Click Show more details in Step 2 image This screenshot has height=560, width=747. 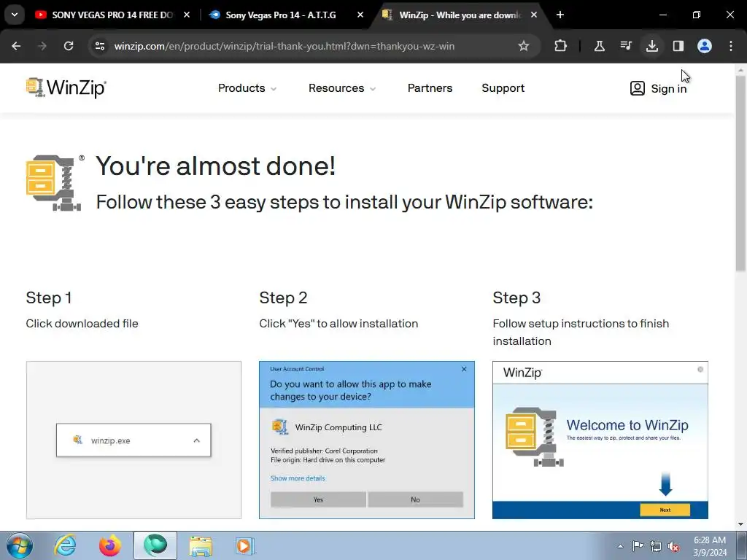point(298,478)
